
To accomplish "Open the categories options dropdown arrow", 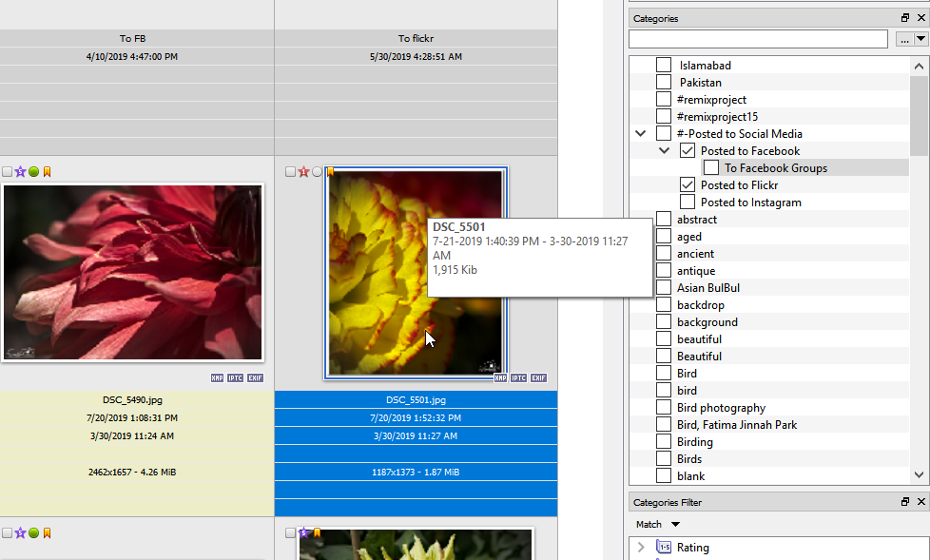I will click(920, 39).
